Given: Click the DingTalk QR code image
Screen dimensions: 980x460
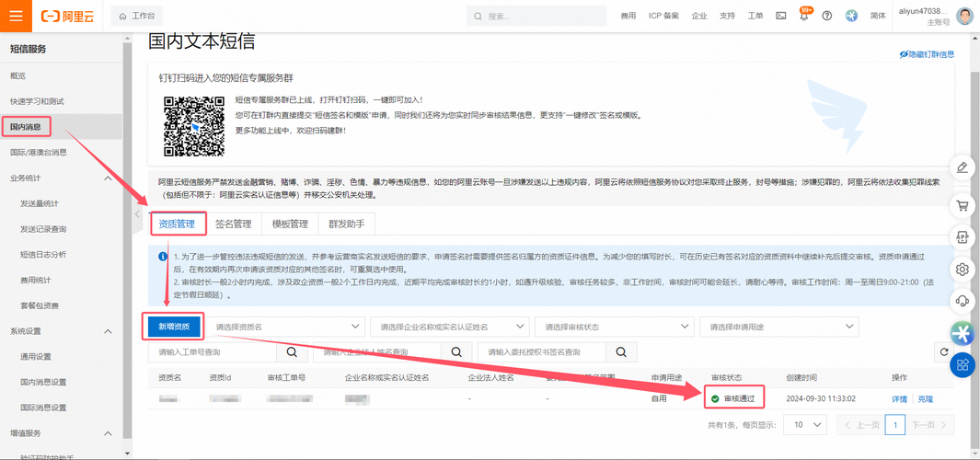Looking at the screenshot, I should tap(194, 126).
